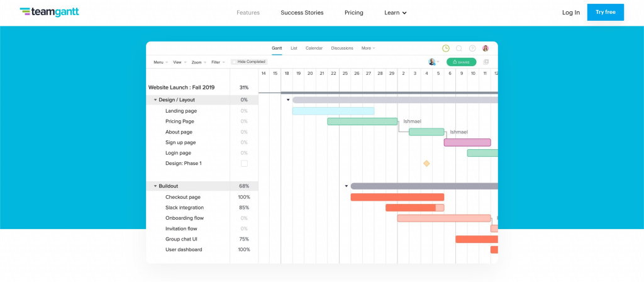Open the Zoom dropdown
The height and width of the screenshot is (282, 644).
198,62
